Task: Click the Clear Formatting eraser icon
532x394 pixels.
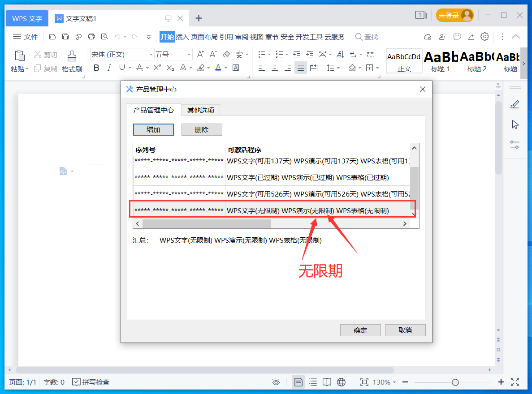Action: 226,54
